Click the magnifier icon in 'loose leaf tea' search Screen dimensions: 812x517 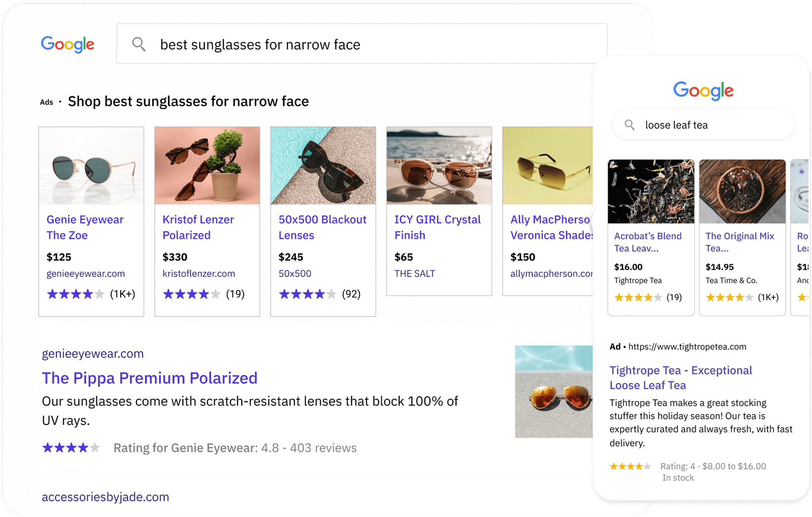pyautogui.click(x=630, y=125)
